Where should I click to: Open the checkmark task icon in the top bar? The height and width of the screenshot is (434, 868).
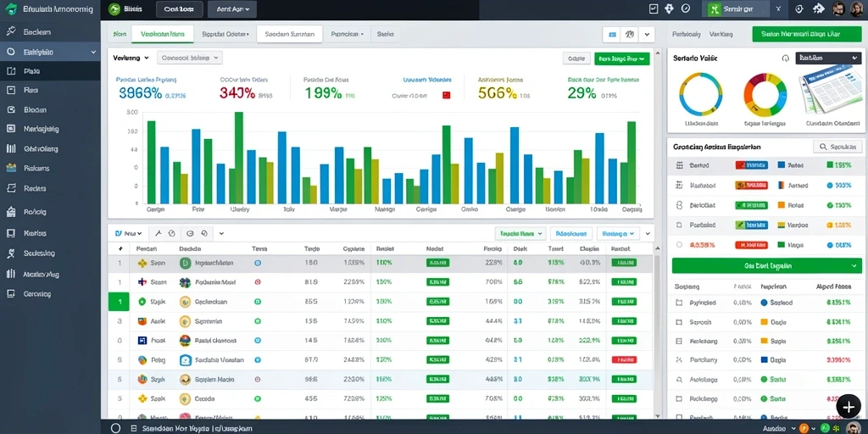[x=654, y=8]
